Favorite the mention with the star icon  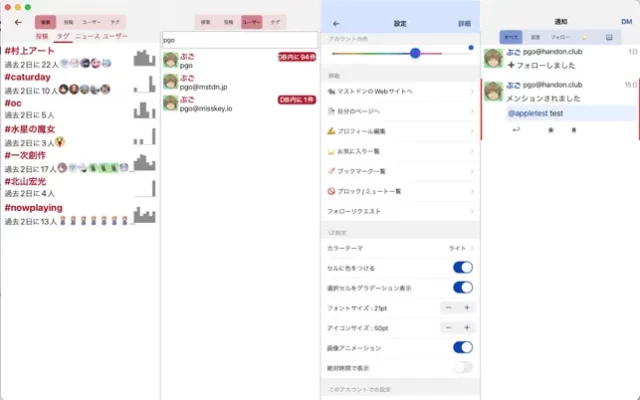549,130
